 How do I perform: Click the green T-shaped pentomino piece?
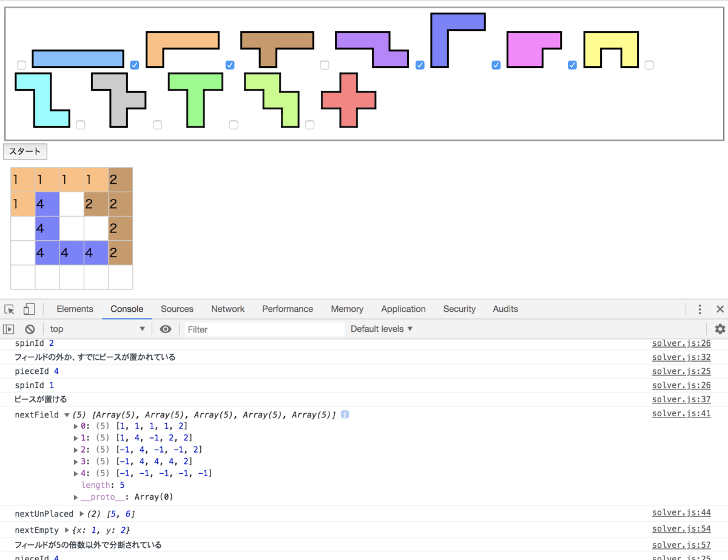click(x=195, y=100)
